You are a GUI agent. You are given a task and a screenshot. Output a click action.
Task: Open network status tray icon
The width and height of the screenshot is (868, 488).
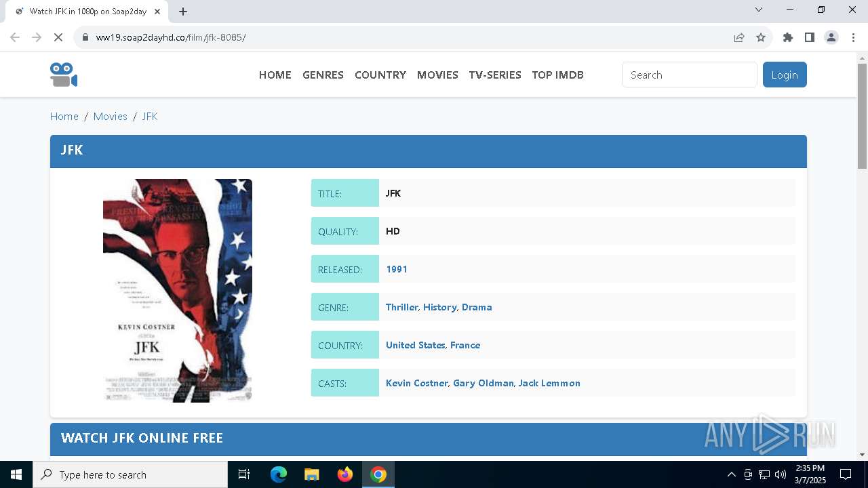pyautogui.click(x=764, y=474)
